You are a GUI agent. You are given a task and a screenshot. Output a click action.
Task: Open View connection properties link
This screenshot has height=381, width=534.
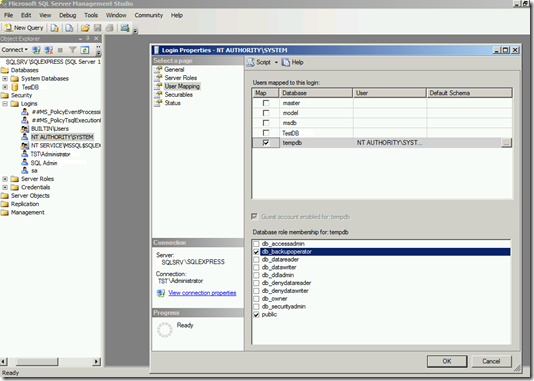tap(202, 293)
